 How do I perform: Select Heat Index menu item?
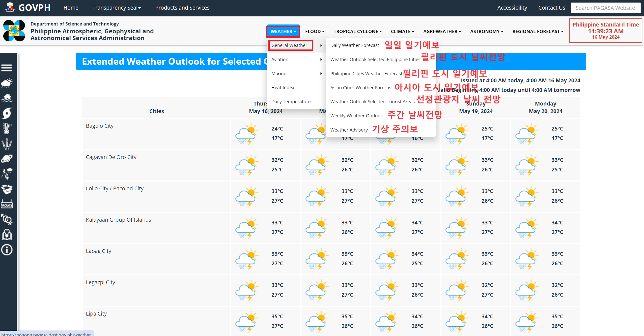(283, 88)
